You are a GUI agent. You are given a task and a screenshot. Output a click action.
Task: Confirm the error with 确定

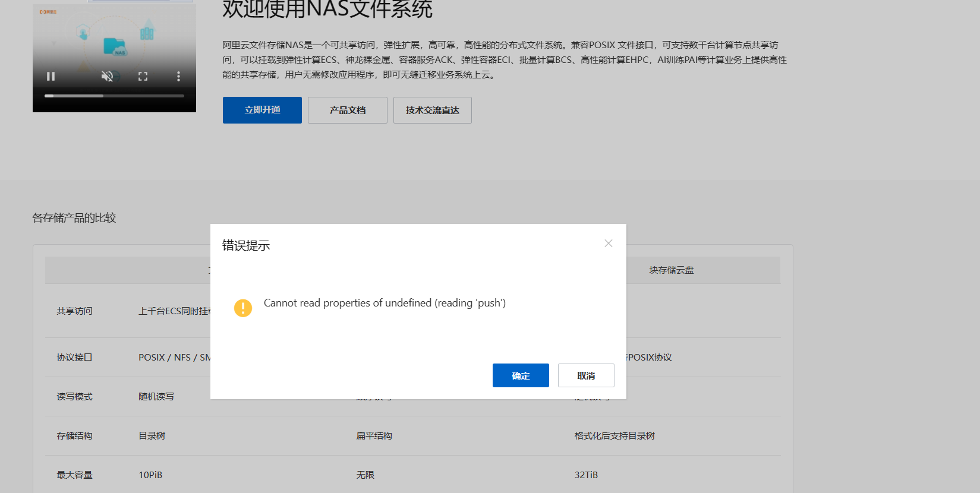[521, 375]
